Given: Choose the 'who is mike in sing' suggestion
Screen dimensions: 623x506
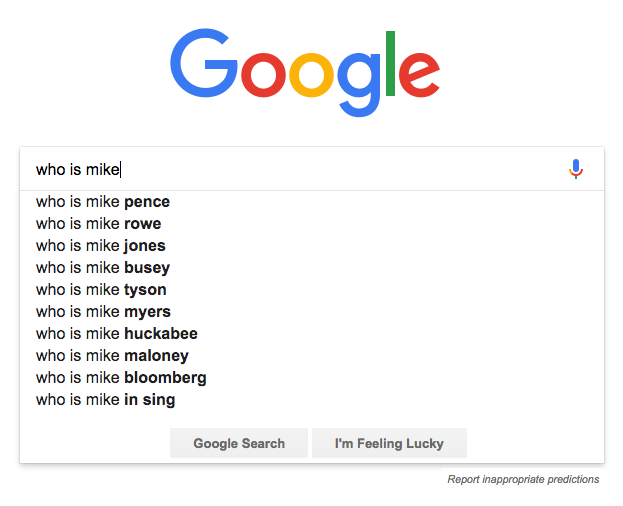Looking at the screenshot, I should click(312, 400).
